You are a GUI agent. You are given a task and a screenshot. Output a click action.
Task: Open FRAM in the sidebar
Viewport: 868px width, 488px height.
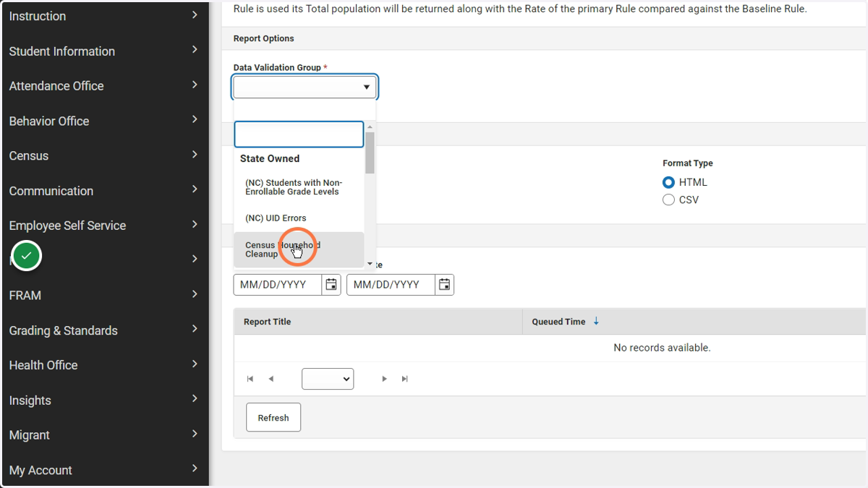click(25, 296)
